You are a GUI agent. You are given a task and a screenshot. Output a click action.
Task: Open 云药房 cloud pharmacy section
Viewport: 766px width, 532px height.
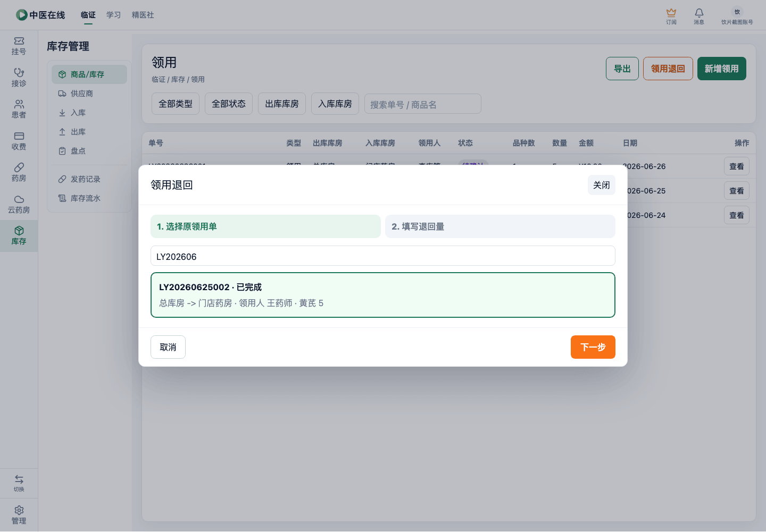click(x=19, y=204)
